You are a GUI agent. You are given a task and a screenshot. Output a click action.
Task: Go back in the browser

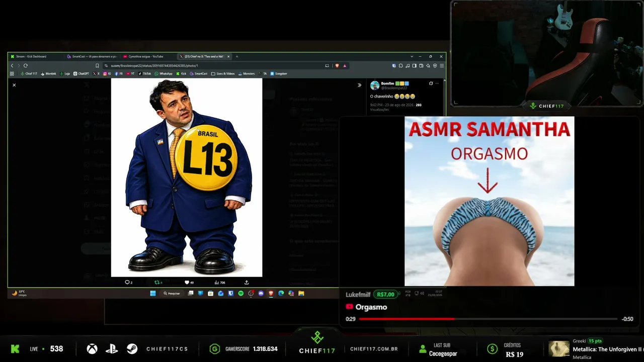[12, 65]
